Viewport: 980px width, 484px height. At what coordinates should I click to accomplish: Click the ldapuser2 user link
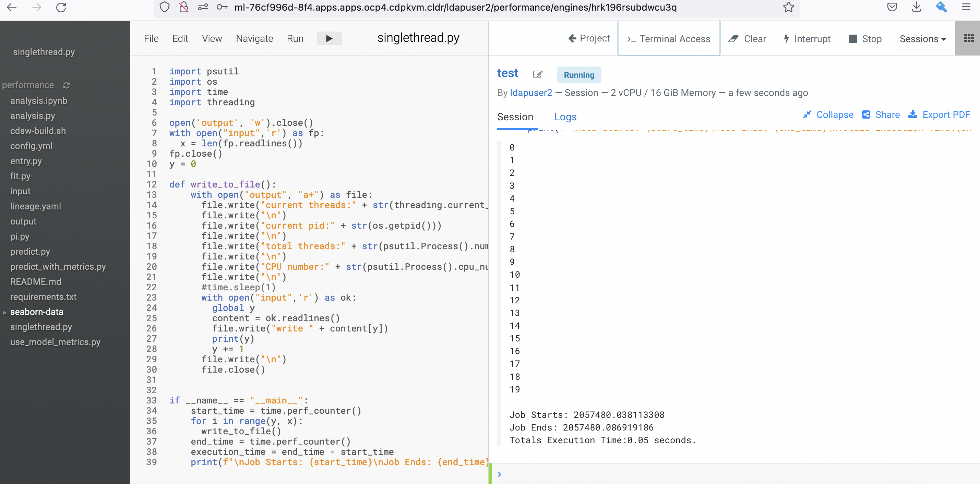point(530,93)
